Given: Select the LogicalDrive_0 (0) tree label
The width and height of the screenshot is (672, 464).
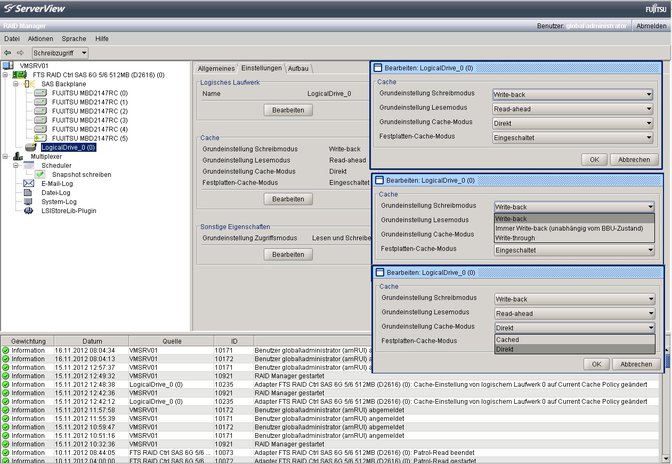Looking at the screenshot, I should point(68,147).
